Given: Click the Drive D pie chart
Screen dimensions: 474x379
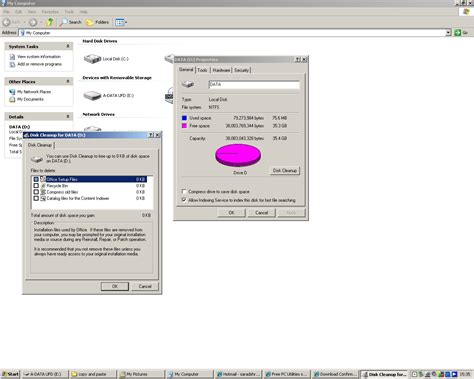Looking at the screenshot, I should click(x=238, y=155).
